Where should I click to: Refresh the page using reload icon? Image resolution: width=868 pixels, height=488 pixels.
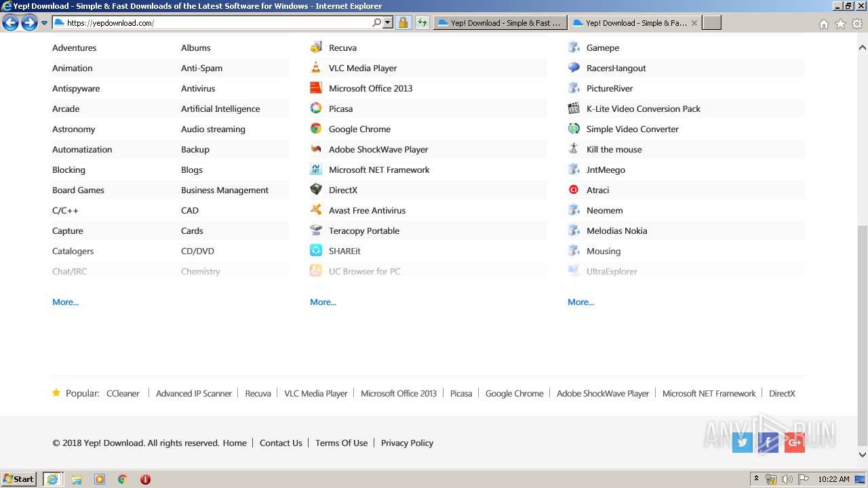pyautogui.click(x=422, y=22)
